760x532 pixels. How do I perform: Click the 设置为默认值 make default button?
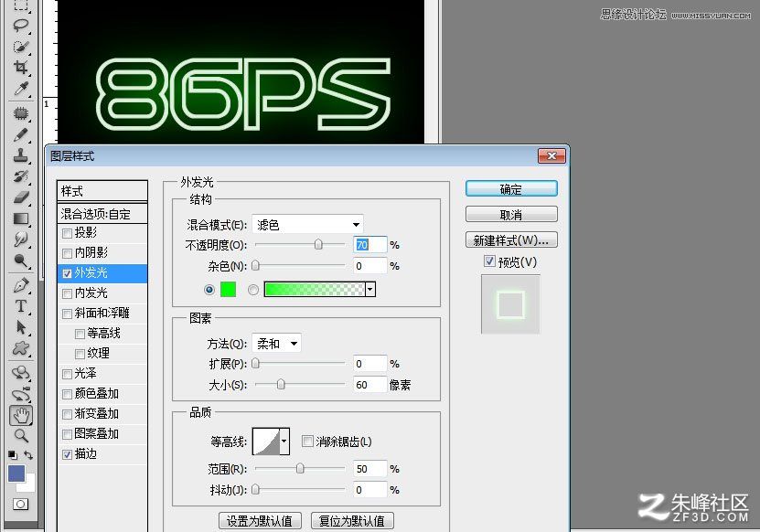click(260, 521)
